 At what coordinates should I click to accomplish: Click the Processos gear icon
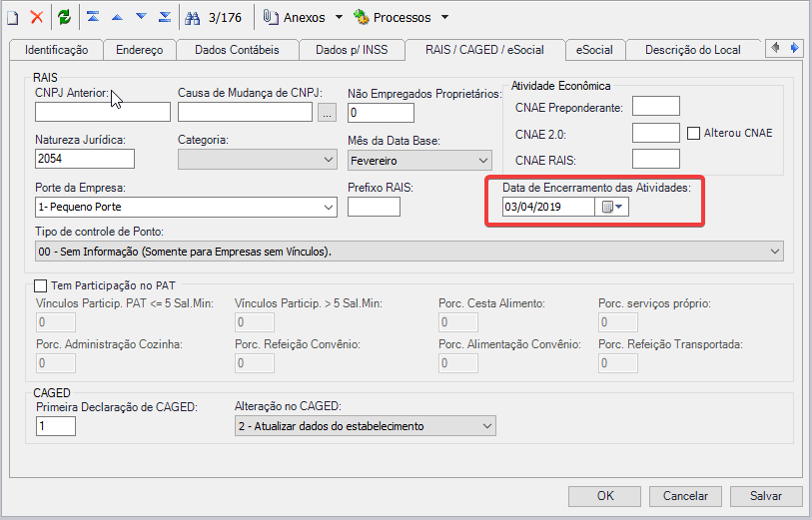pyautogui.click(x=361, y=17)
